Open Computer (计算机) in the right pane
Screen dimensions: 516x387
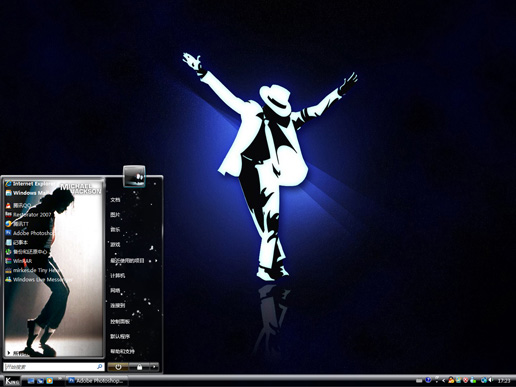click(118, 275)
